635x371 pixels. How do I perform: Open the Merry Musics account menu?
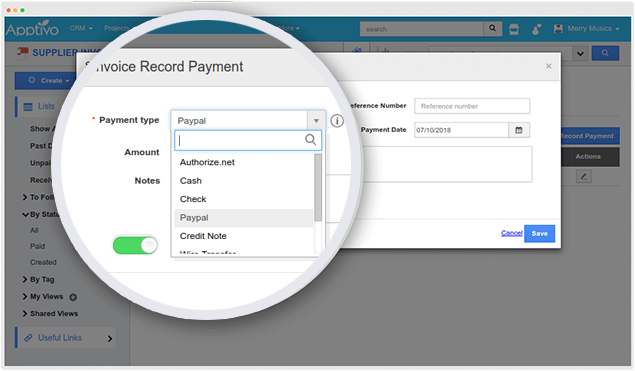(x=586, y=28)
